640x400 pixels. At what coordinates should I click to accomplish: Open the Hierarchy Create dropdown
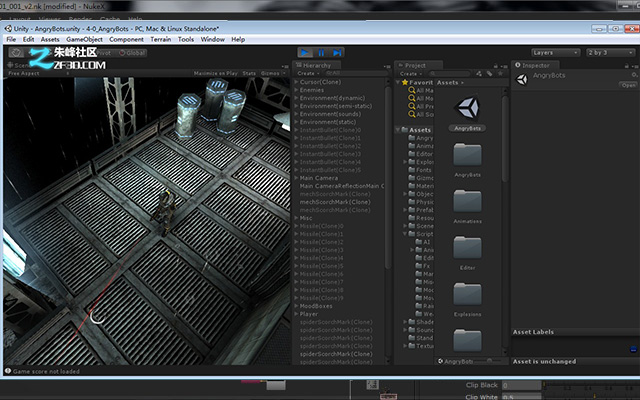[x=308, y=73]
